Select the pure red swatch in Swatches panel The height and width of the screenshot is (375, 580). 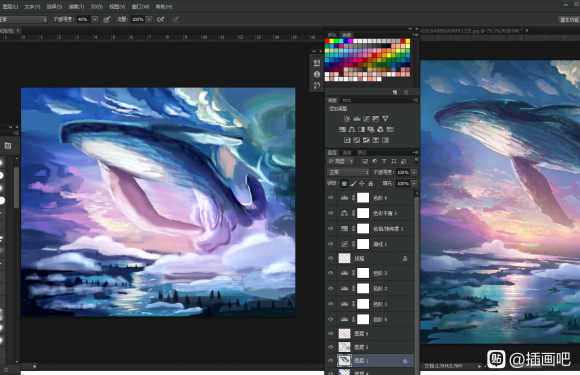[327, 41]
